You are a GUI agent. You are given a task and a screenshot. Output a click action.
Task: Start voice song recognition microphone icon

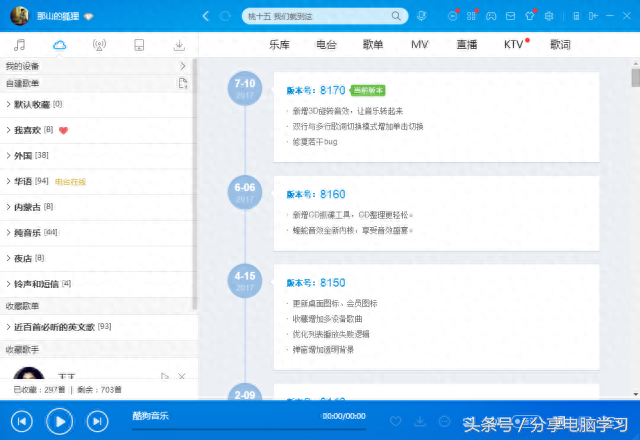[x=421, y=16]
